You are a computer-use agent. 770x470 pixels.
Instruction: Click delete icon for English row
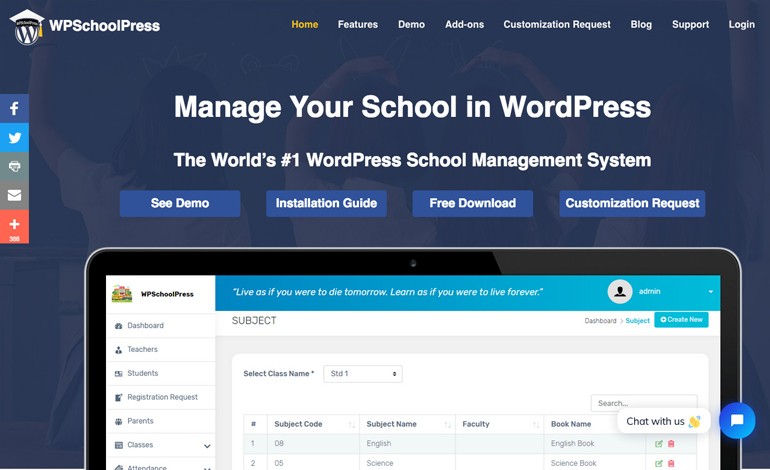click(671, 443)
